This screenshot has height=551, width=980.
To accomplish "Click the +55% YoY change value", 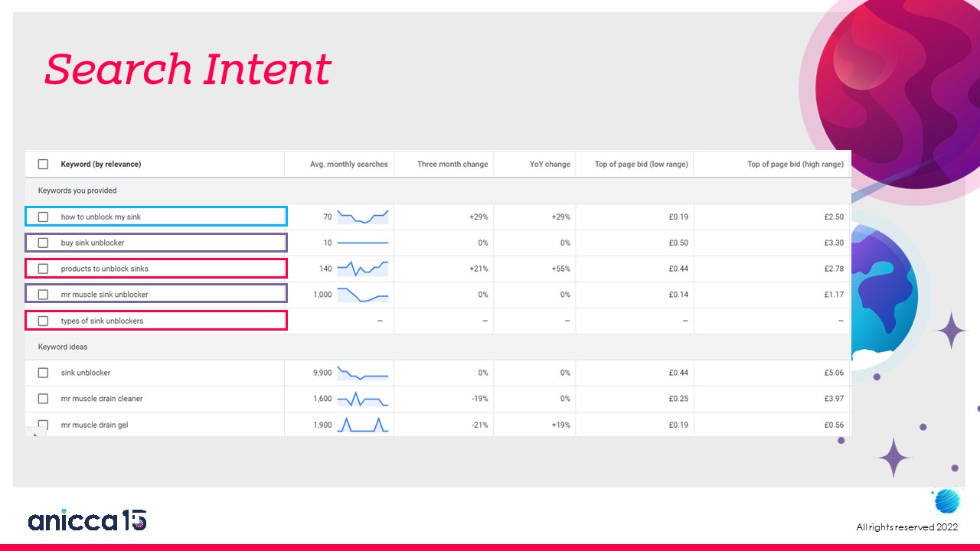I will (x=560, y=269).
